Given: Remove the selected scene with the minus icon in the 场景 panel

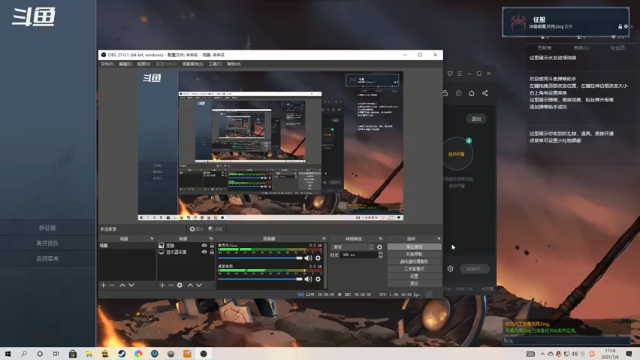Looking at the screenshot, I should (112, 285).
